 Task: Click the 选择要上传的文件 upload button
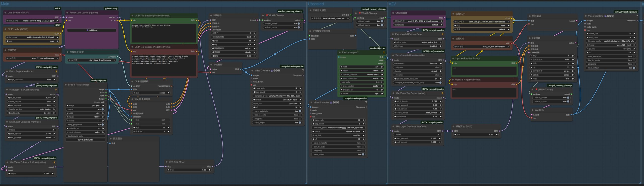[x=85, y=140]
